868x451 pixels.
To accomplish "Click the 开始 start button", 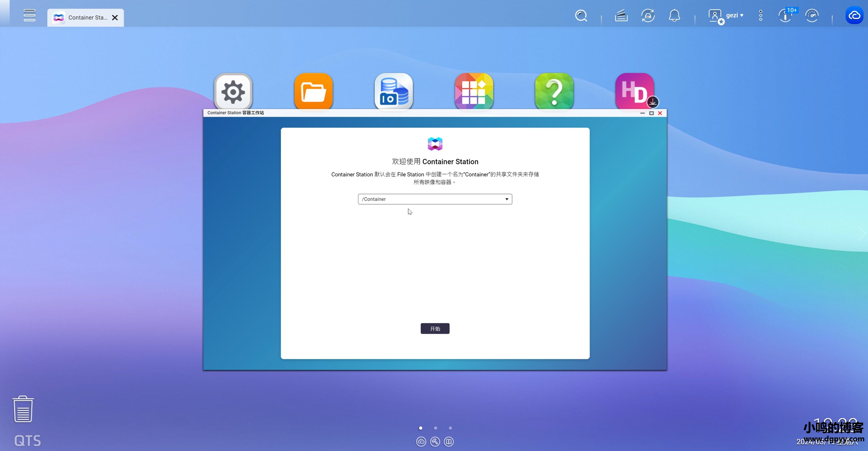I will pyautogui.click(x=435, y=329).
